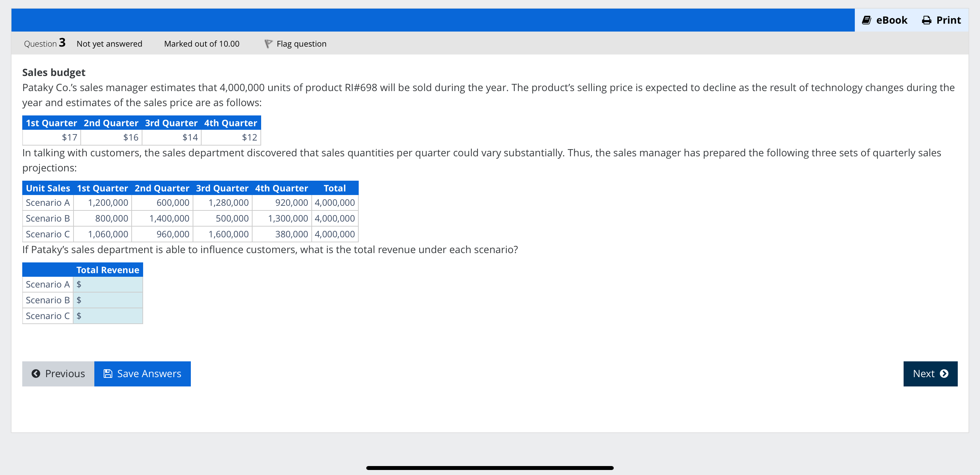
Task: Click the Total Revenue column header
Action: (108, 270)
